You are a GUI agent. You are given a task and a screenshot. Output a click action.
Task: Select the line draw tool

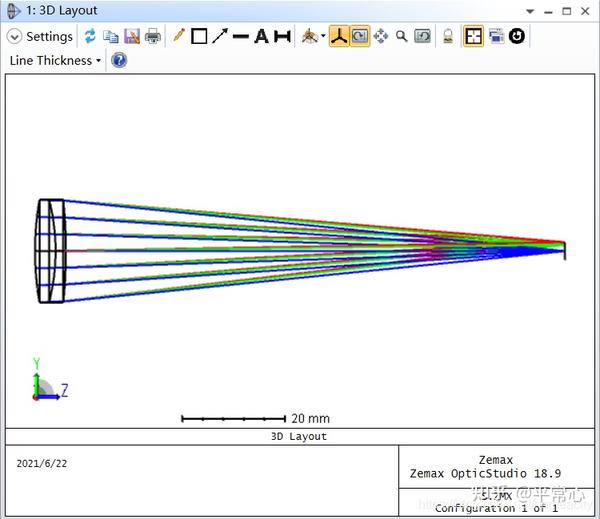[x=241, y=37]
